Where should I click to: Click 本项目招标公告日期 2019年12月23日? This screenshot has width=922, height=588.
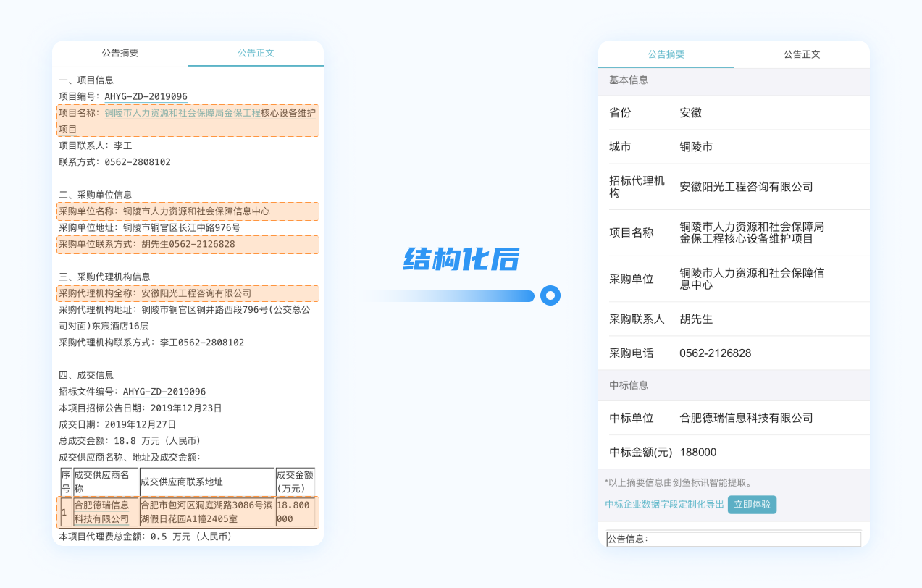coord(141,408)
